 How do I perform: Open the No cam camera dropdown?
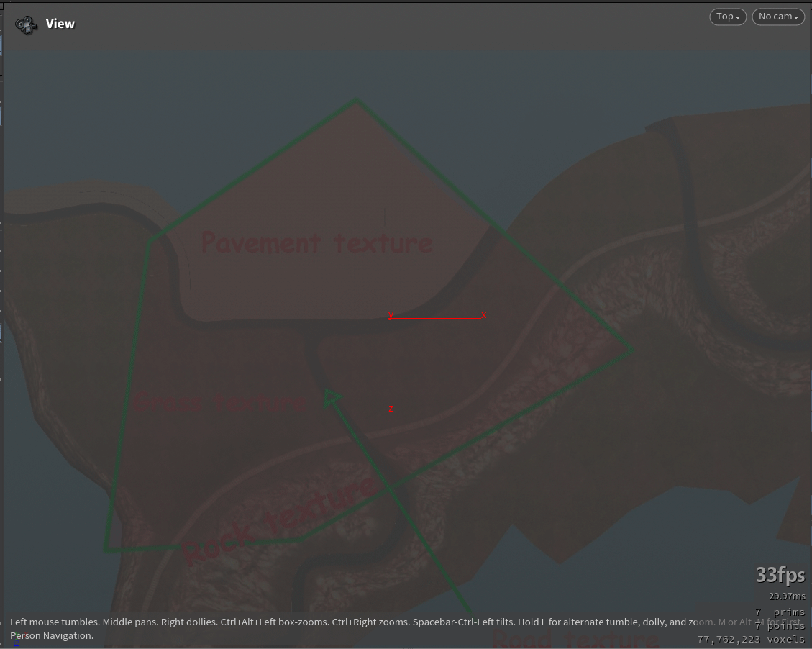point(777,16)
